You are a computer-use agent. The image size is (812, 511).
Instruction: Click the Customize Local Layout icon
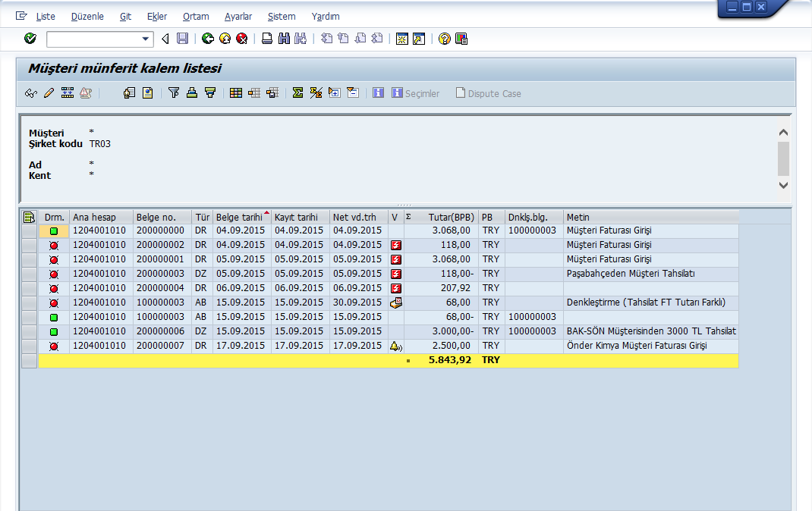(461, 38)
